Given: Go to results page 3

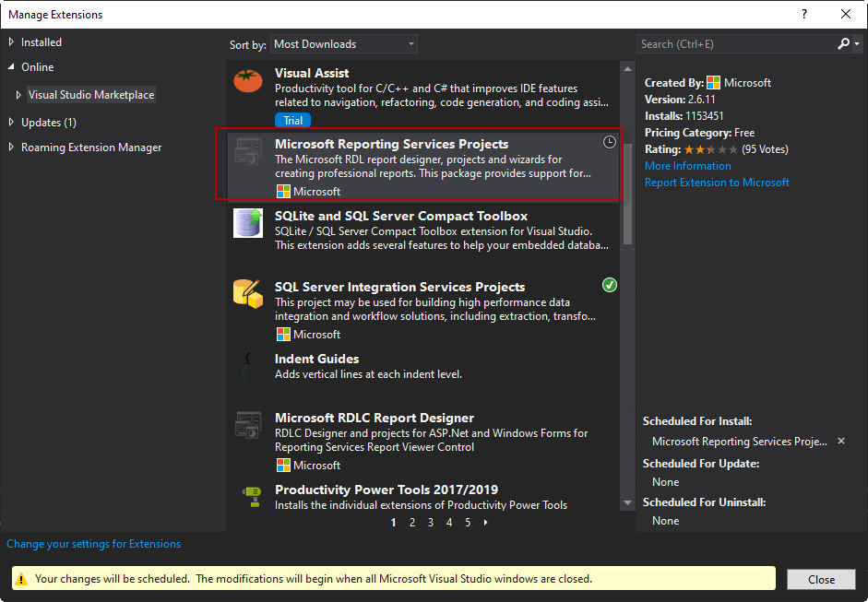Looking at the screenshot, I should (x=431, y=523).
